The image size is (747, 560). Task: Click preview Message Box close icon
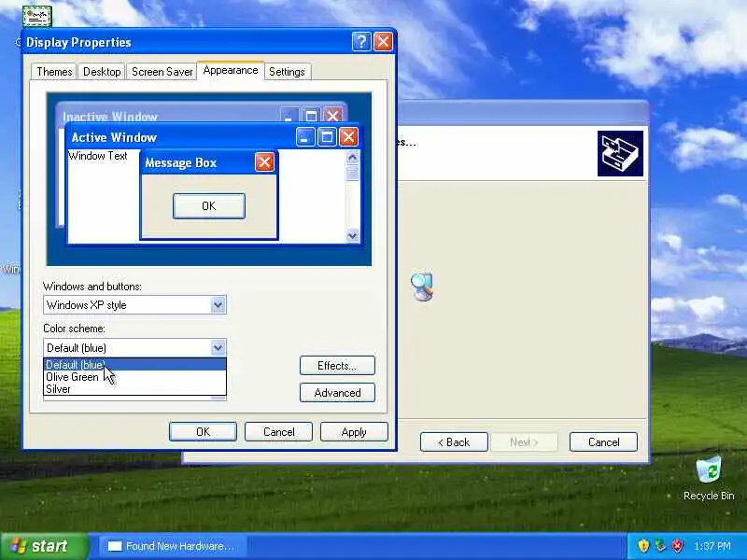(264, 162)
